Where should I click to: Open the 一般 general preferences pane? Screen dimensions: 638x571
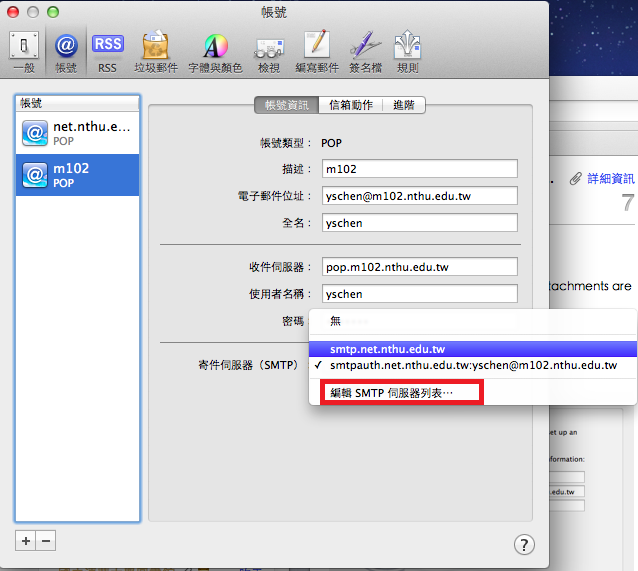22,51
